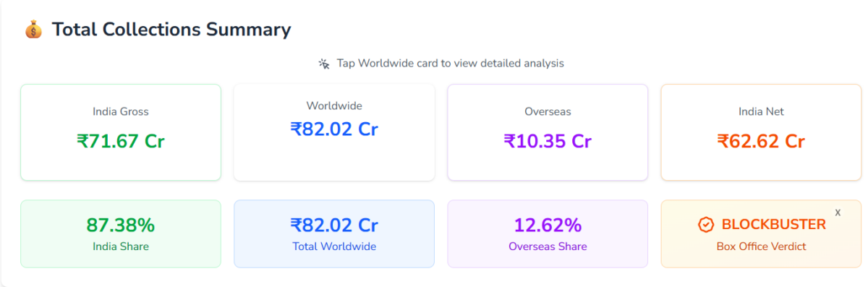
Task: Click the Total Worldwide summary card
Action: point(334,234)
